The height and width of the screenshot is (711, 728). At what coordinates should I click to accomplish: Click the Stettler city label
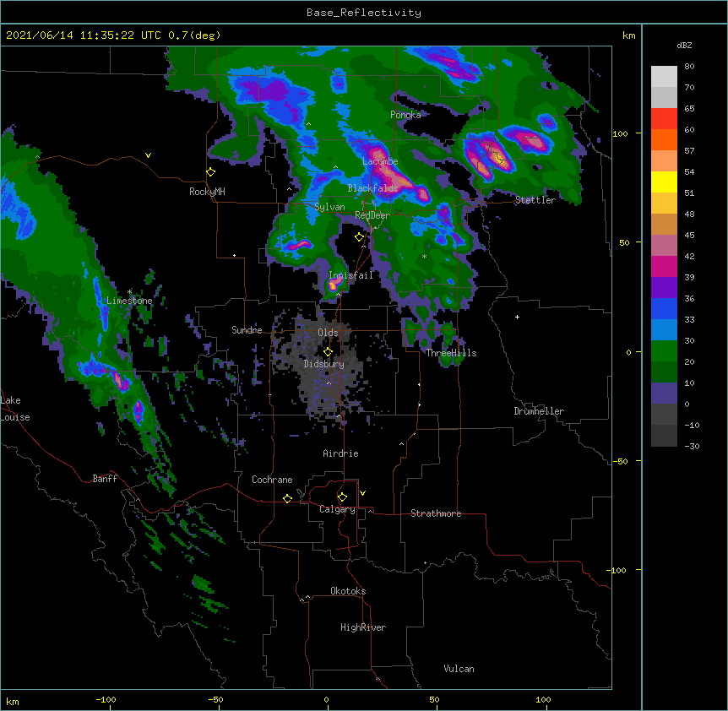tap(535, 200)
